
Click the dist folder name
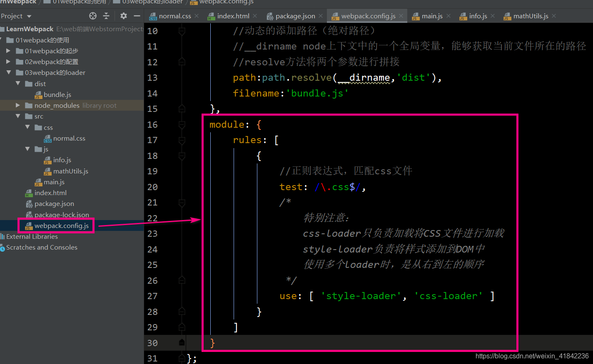tap(40, 84)
